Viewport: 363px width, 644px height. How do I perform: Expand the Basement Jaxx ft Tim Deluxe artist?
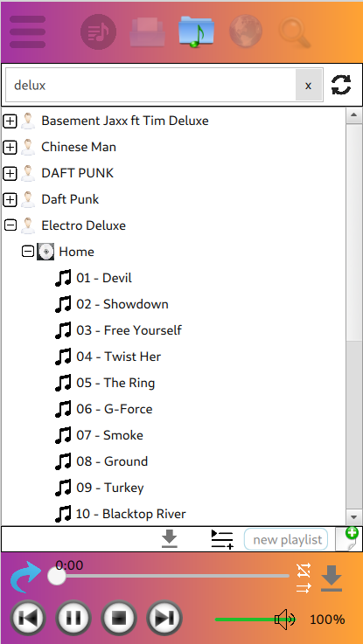pyautogui.click(x=10, y=121)
